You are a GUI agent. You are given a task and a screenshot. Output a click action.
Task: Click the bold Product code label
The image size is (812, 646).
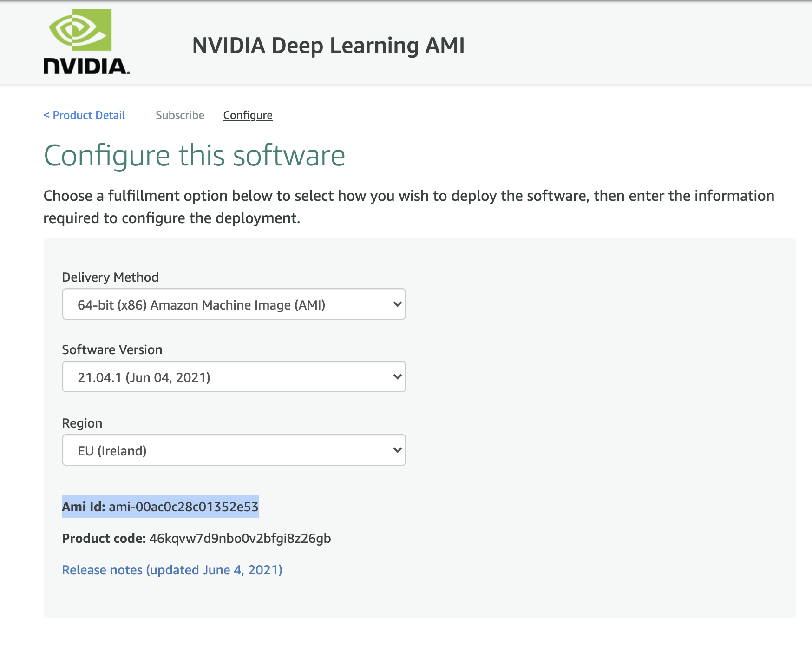(x=104, y=538)
